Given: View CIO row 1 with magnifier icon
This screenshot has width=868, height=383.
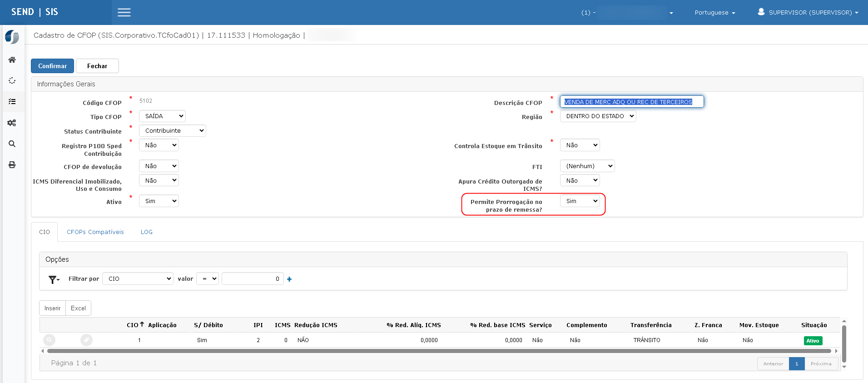Looking at the screenshot, I should point(49,340).
